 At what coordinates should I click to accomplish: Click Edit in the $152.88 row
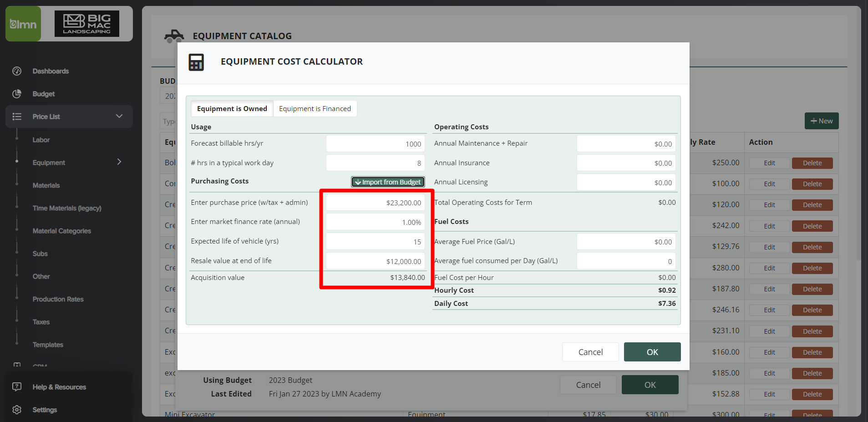click(x=769, y=394)
